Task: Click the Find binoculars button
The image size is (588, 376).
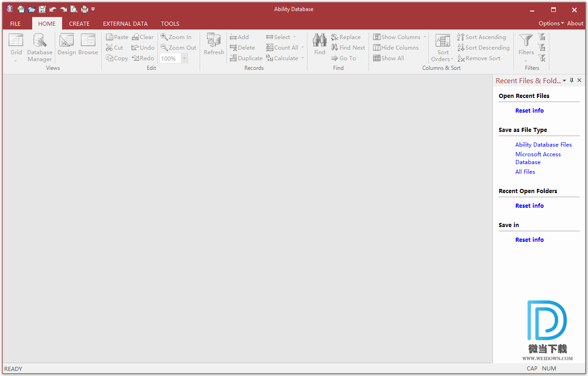Action: pos(320,45)
